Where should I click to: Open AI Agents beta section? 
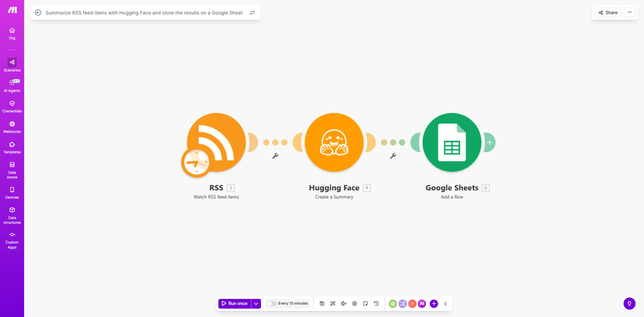(12, 86)
